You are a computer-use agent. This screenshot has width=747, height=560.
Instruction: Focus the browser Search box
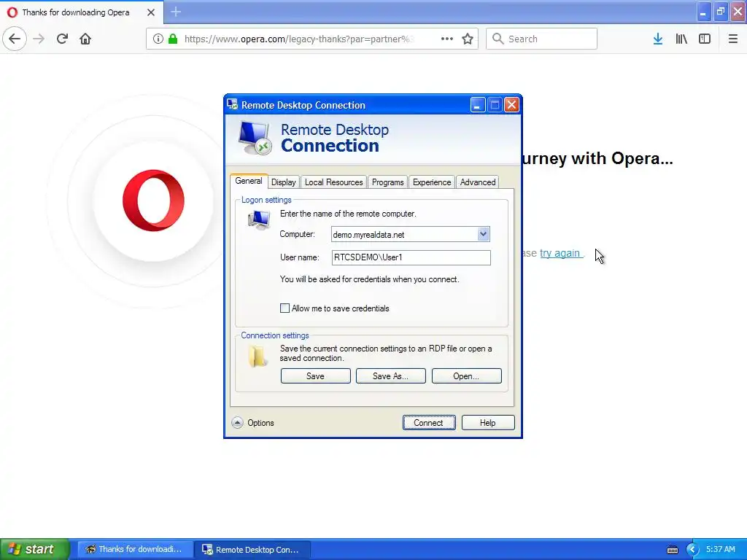click(x=541, y=39)
